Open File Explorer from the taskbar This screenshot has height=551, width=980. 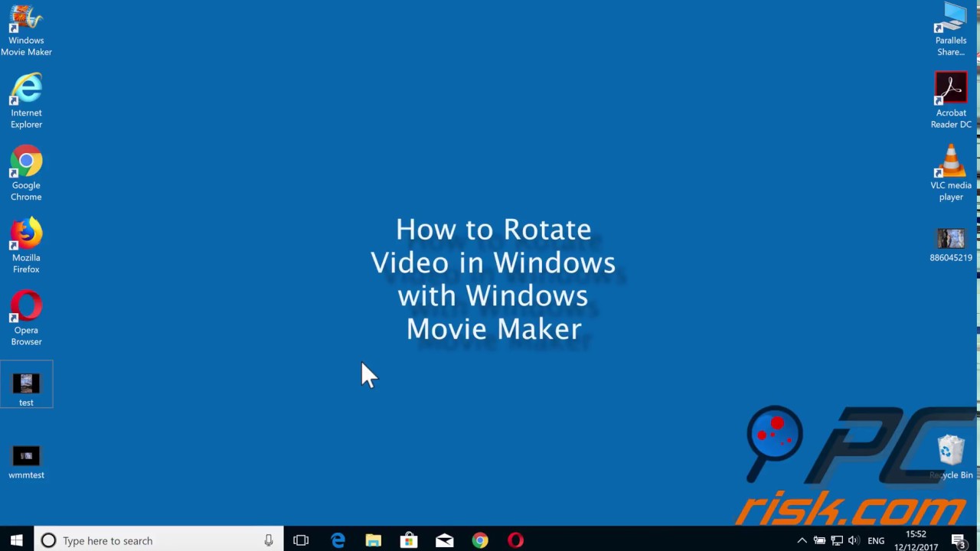coord(373,540)
